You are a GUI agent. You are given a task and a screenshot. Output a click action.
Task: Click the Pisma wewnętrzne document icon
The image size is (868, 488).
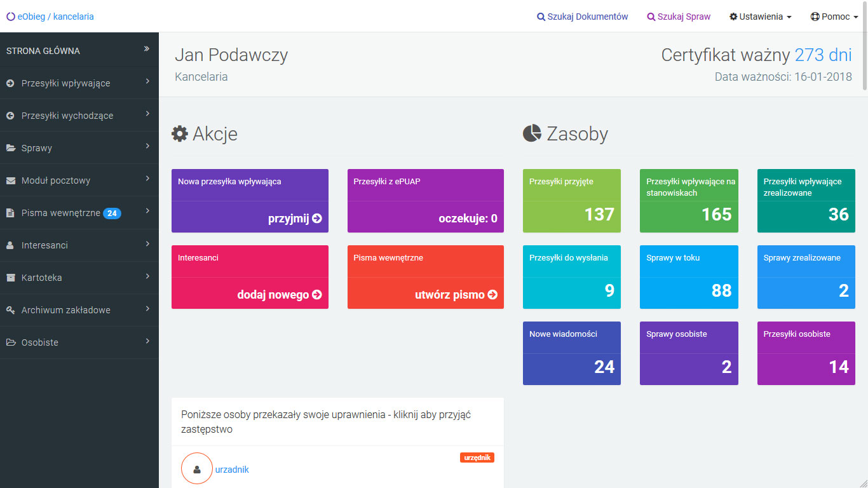tap(10, 213)
